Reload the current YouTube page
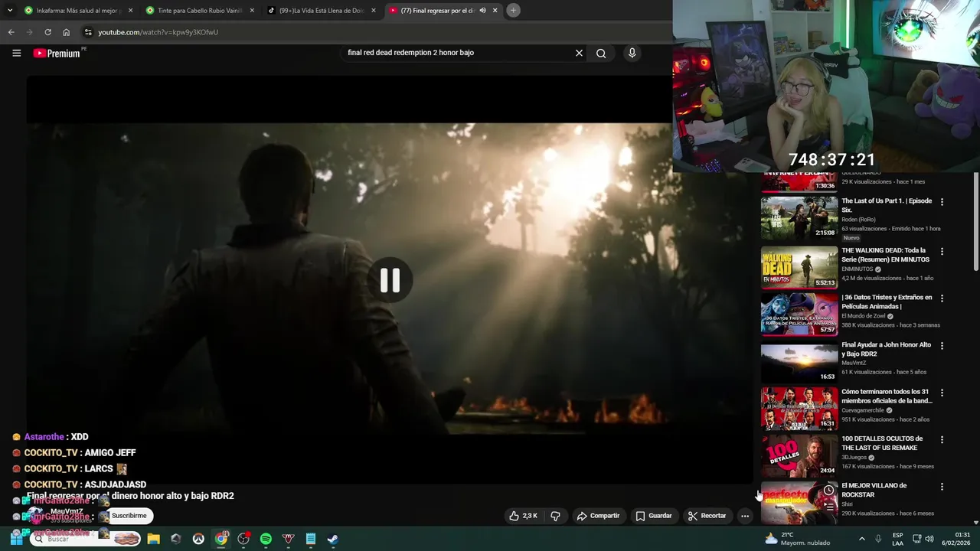 tap(47, 32)
